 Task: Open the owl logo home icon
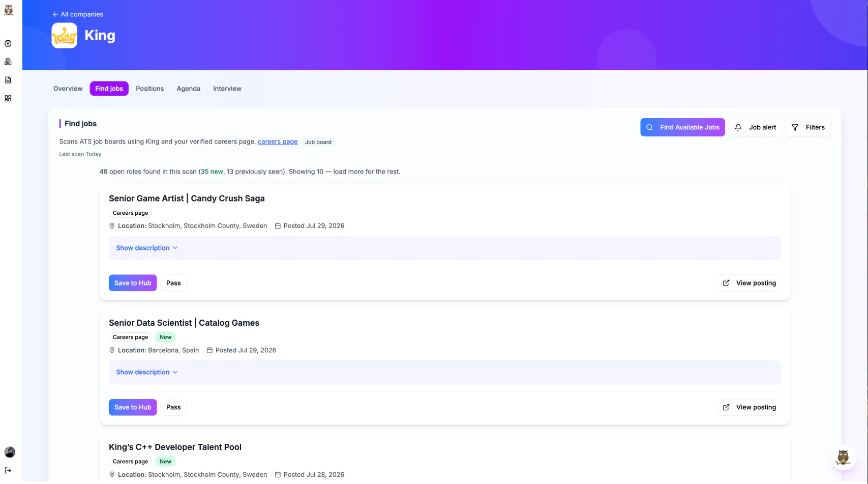[9, 10]
